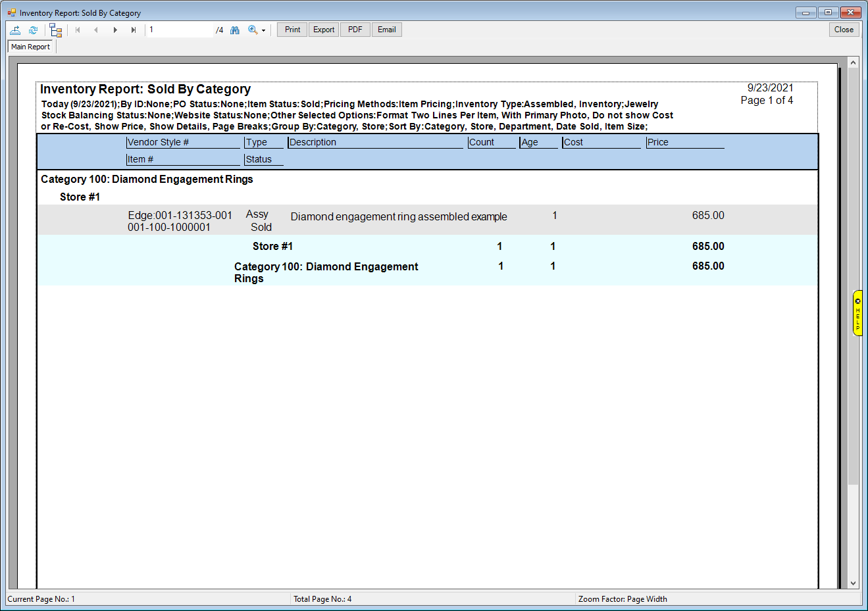
Task: Close the report with Close button
Action: point(844,30)
